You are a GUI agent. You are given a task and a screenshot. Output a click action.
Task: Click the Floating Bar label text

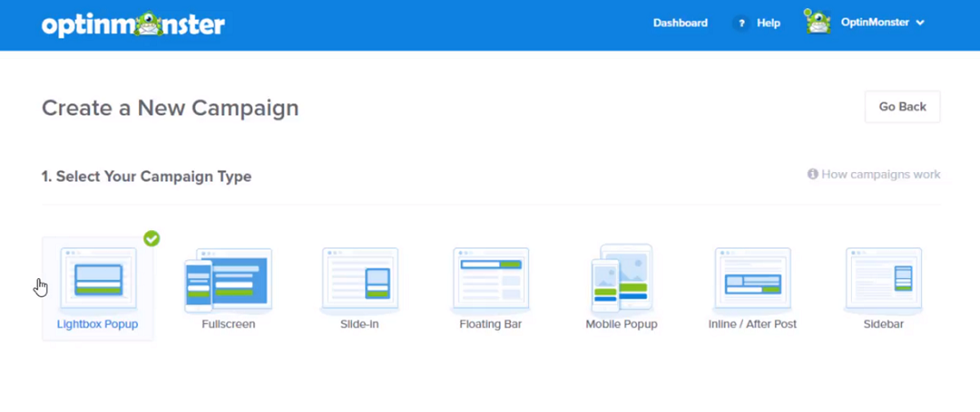point(490,325)
